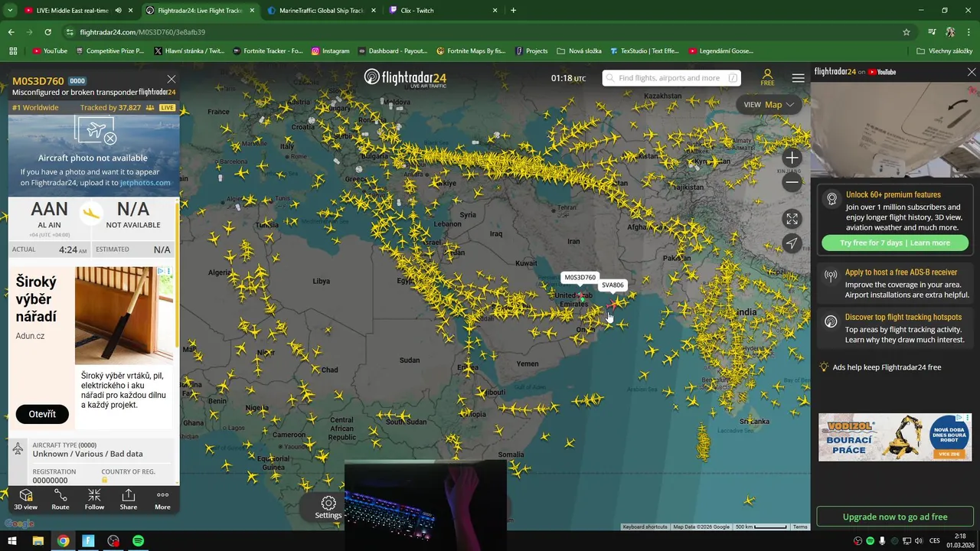Click Try free for 7 days button
The width and height of the screenshot is (980, 551).
tap(894, 243)
